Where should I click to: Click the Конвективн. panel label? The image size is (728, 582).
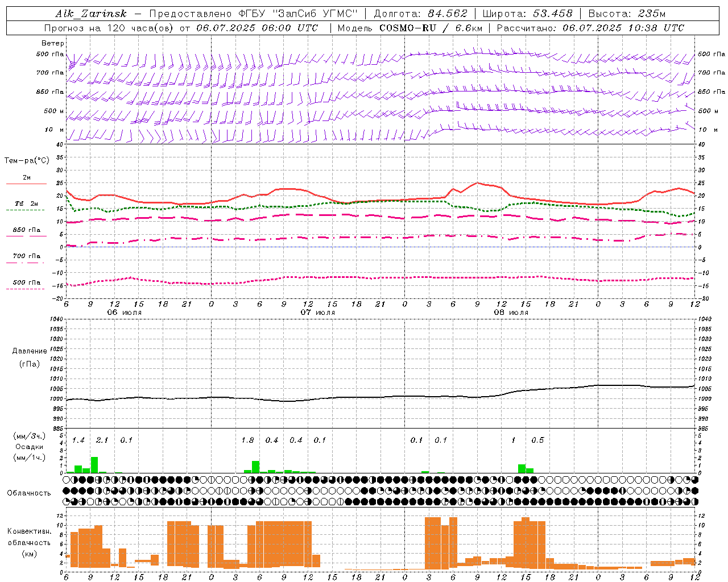[x=30, y=531]
